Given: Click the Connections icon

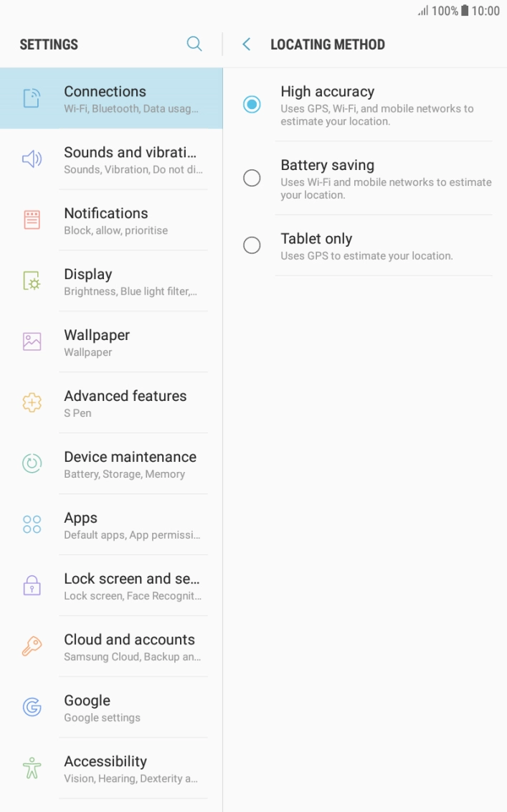Looking at the screenshot, I should [x=32, y=98].
